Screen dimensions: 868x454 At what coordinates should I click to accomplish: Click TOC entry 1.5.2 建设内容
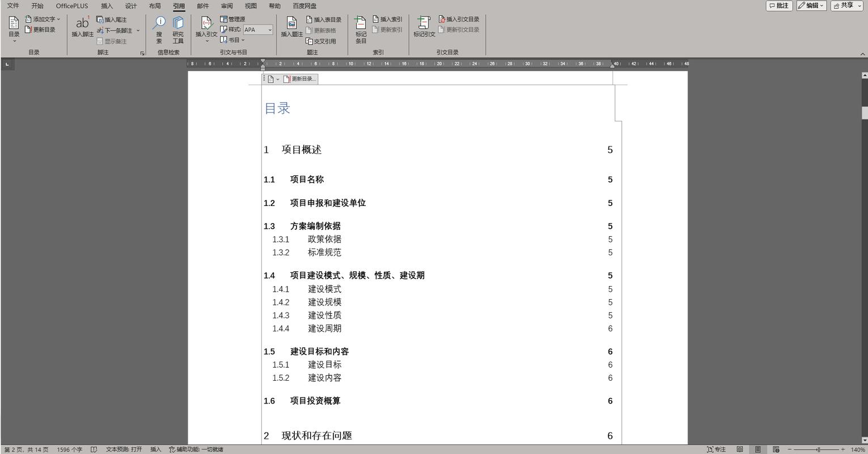tap(442, 378)
